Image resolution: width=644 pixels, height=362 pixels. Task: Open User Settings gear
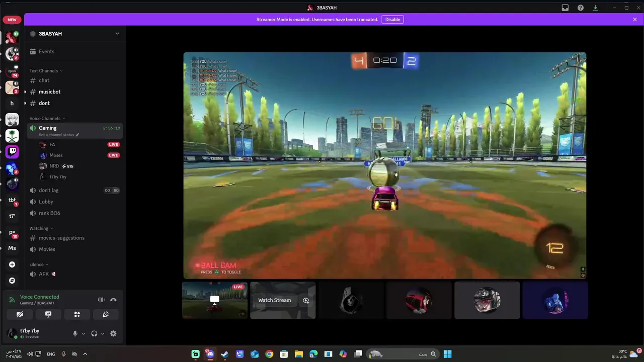click(x=113, y=333)
